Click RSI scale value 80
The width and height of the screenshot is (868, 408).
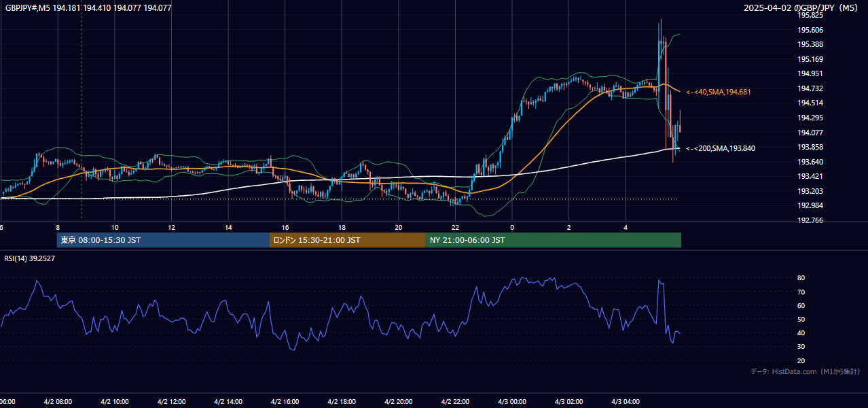click(x=801, y=278)
